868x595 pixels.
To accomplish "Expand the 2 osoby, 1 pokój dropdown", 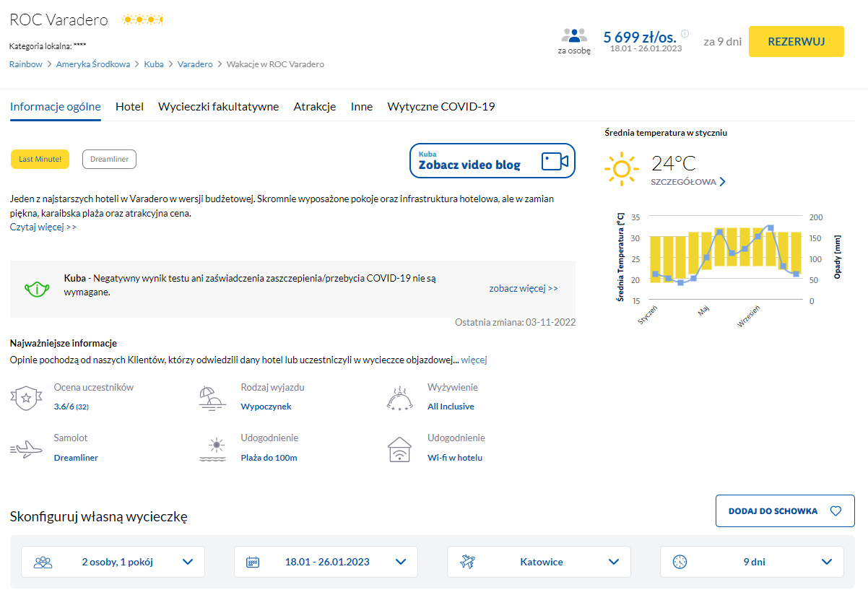I will (113, 562).
